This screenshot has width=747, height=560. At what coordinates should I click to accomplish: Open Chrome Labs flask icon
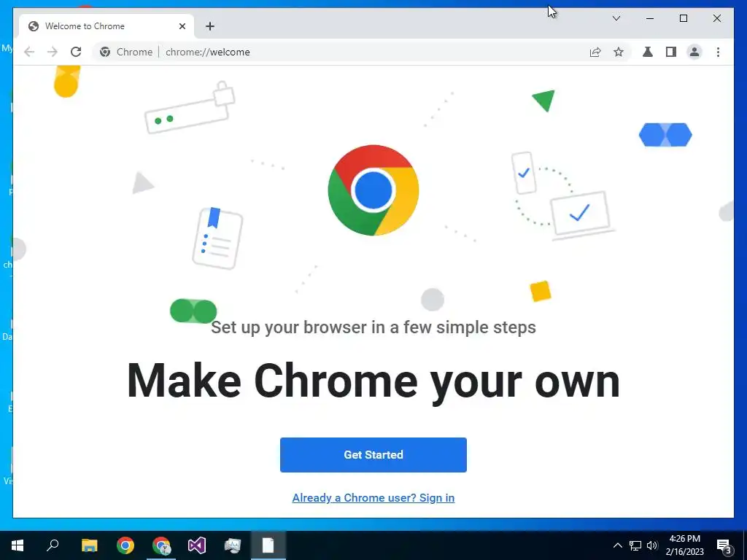(648, 52)
